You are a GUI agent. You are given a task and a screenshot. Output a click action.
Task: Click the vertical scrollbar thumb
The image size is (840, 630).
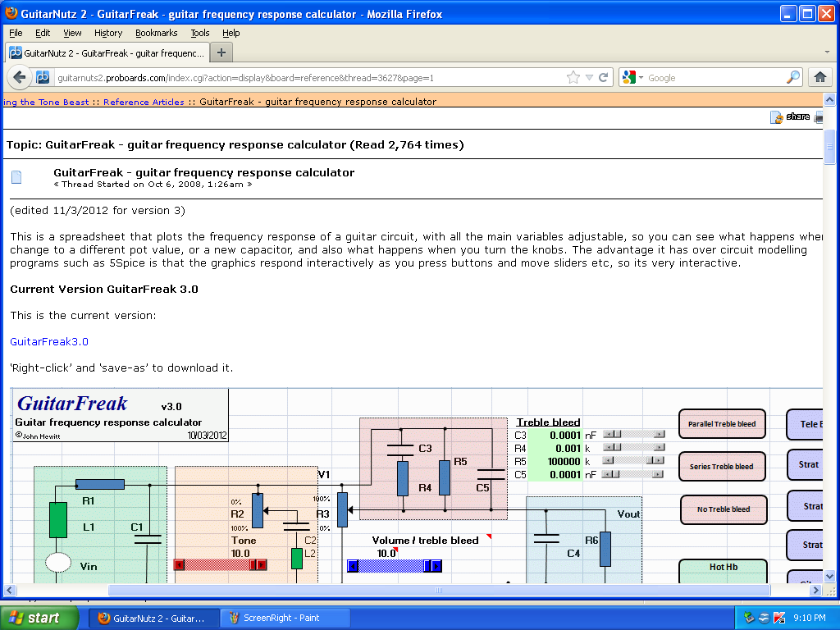(x=829, y=147)
